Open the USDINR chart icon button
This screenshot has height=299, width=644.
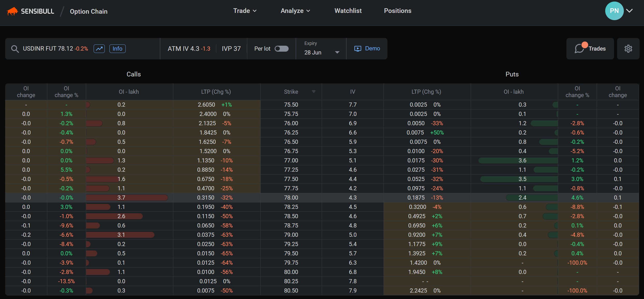99,49
